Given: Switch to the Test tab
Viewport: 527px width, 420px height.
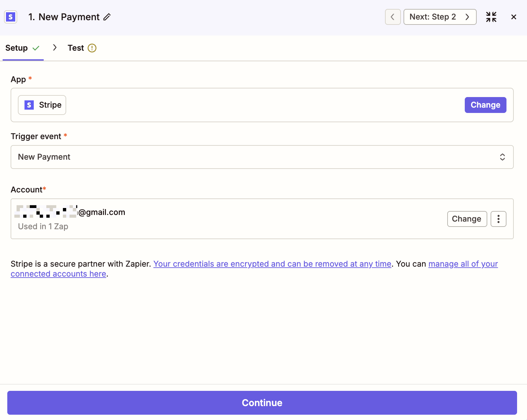Looking at the screenshot, I should (x=82, y=48).
